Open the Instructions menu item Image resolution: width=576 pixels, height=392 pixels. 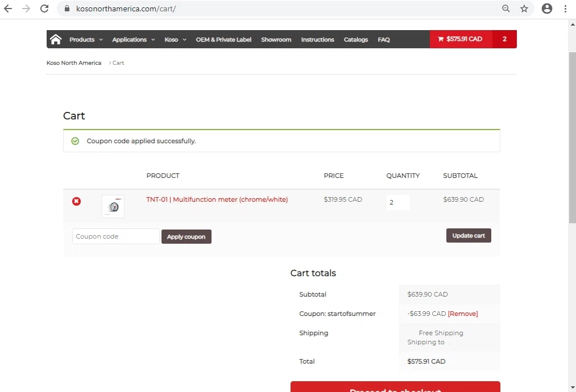coord(317,40)
